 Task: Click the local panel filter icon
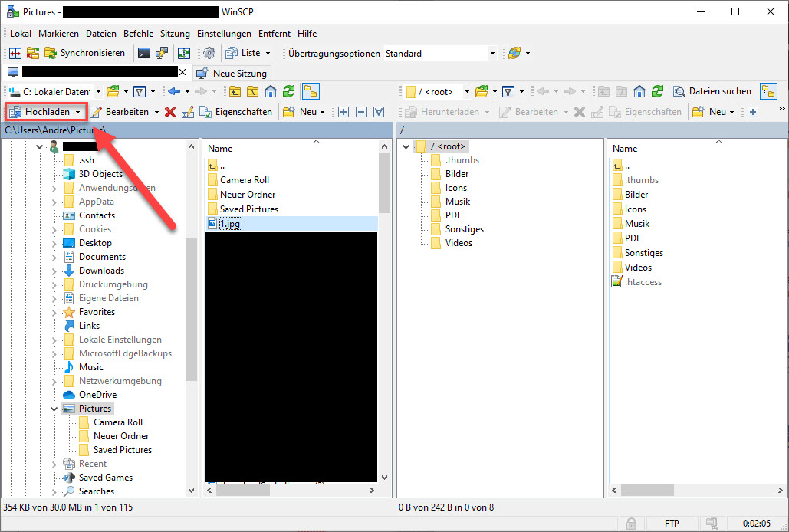(140, 91)
